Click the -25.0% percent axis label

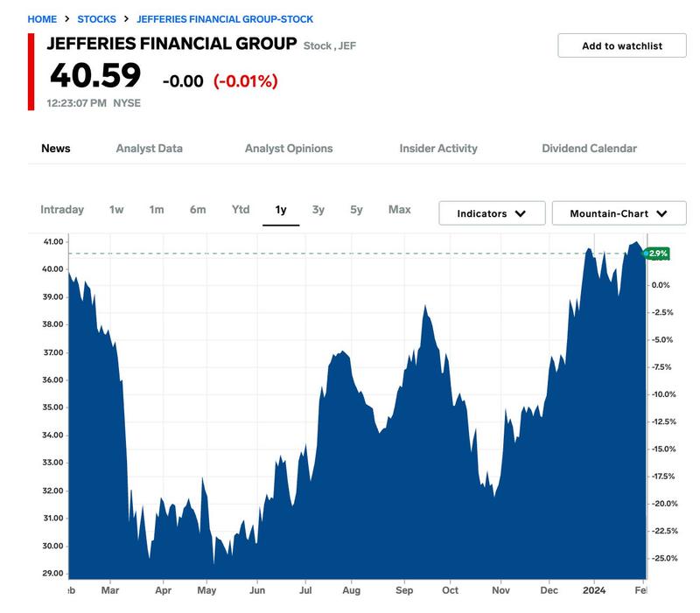(665, 558)
